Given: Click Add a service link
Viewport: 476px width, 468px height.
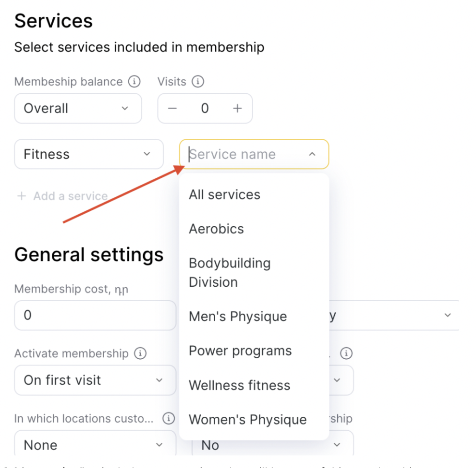Looking at the screenshot, I should 62,196.
